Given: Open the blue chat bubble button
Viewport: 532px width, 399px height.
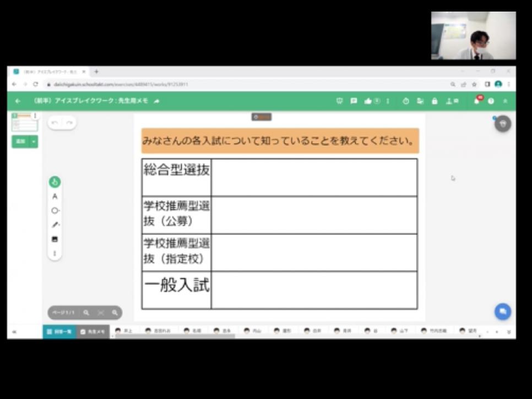Looking at the screenshot, I should tap(502, 311).
